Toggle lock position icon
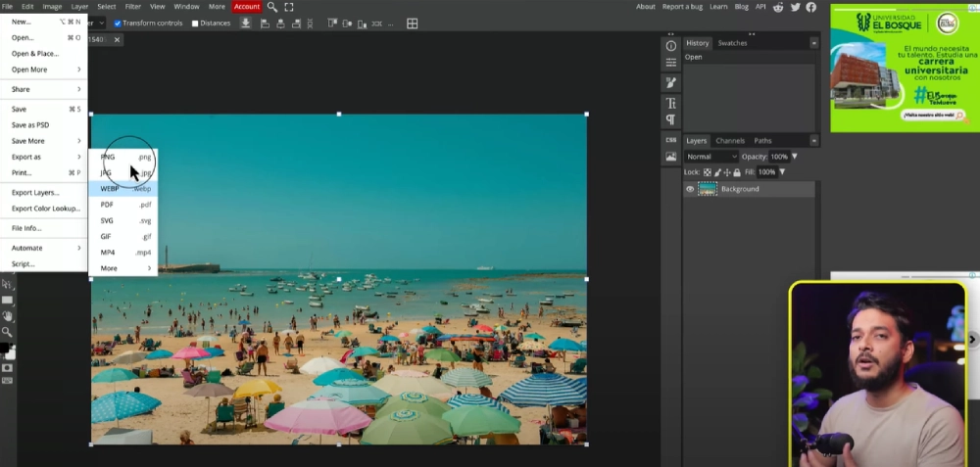The width and height of the screenshot is (980, 467). [x=727, y=172]
